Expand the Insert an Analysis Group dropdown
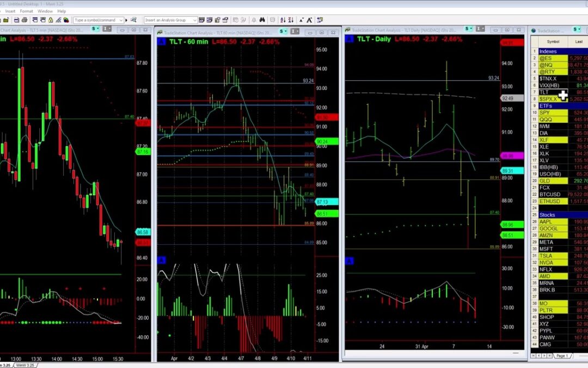The width and height of the screenshot is (588, 368). [194, 20]
